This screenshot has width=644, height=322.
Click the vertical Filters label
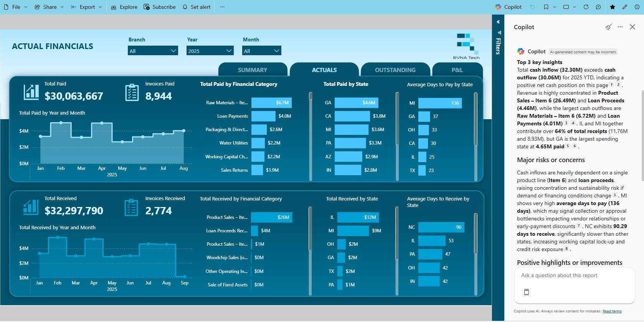pyautogui.click(x=498, y=46)
